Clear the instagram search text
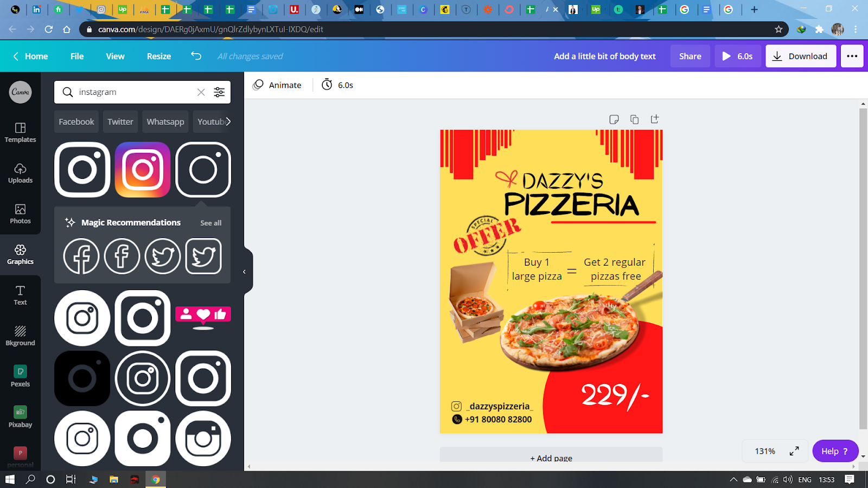The height and width of the screenshot is (488, 868). click(x=201, y=92)
